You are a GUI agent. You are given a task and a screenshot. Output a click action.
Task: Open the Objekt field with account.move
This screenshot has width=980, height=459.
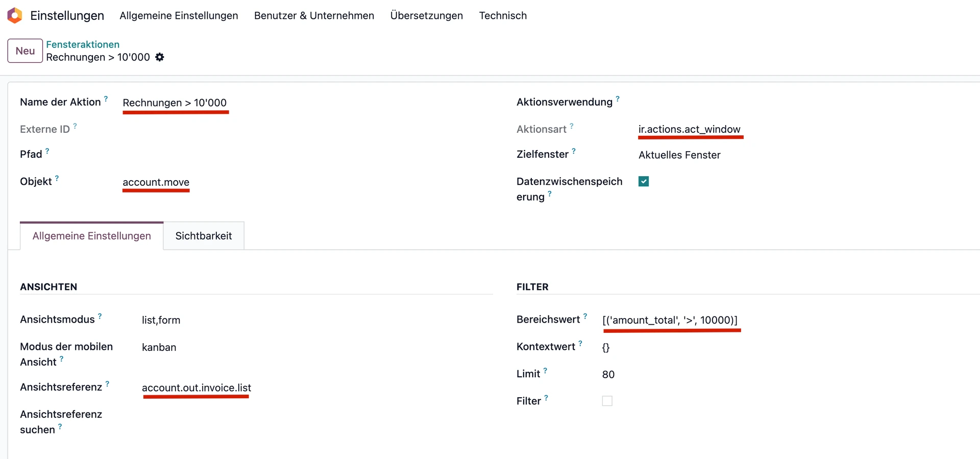click(x=156, y=182)
